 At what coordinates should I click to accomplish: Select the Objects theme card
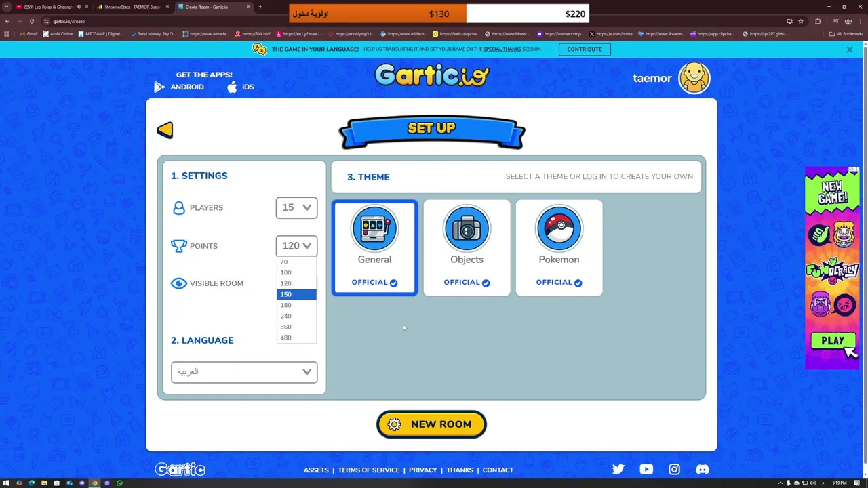[x=467, y=247]
